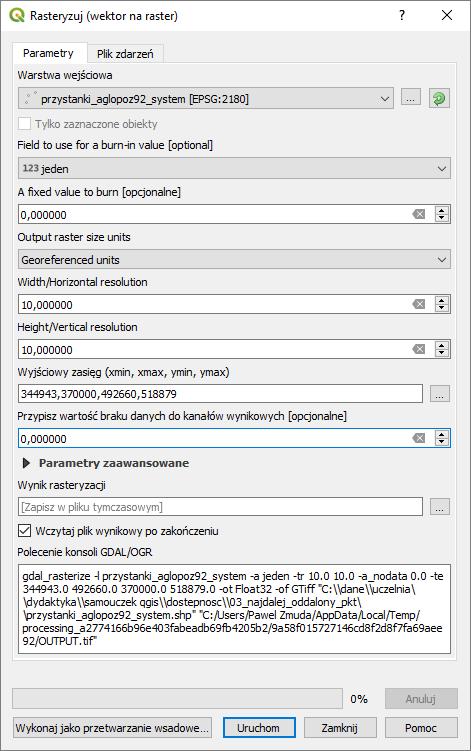Clear the Width/Horizontal resolution value
The width and height of the screenshot is (471, 751).
coord(419,304)
